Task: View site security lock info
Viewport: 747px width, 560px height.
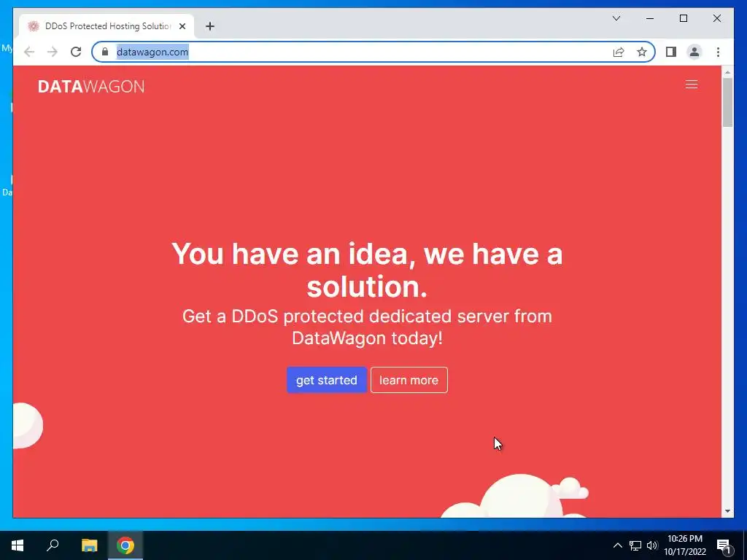Action: click(x=105, y=52)
